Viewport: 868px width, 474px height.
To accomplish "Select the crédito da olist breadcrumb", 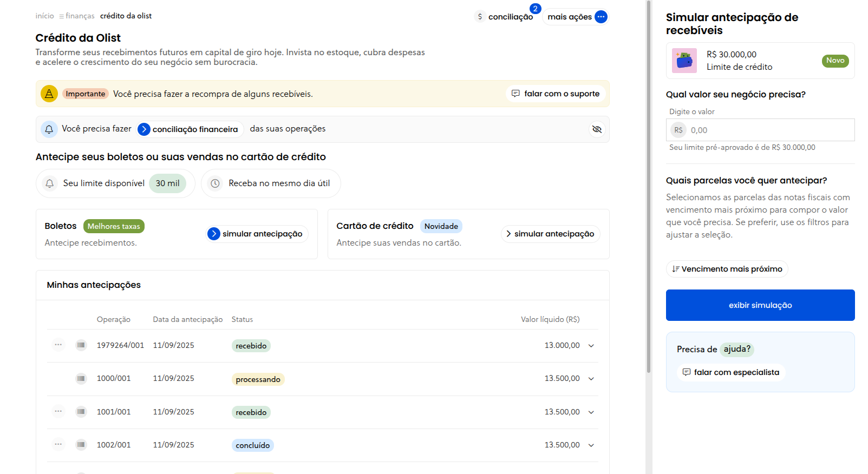I will (x=126, y=16).
